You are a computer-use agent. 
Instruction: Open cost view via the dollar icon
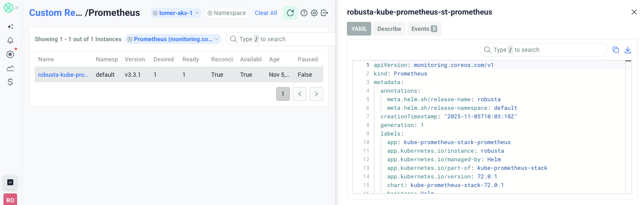point(10,82)
